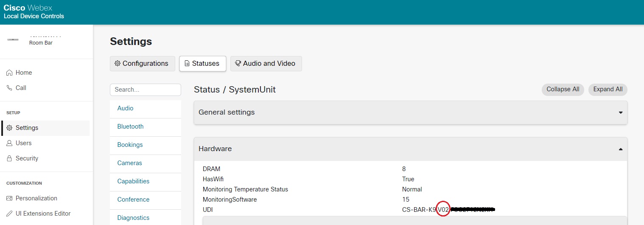Collapse the Hardware section arrow

point(620,149)
